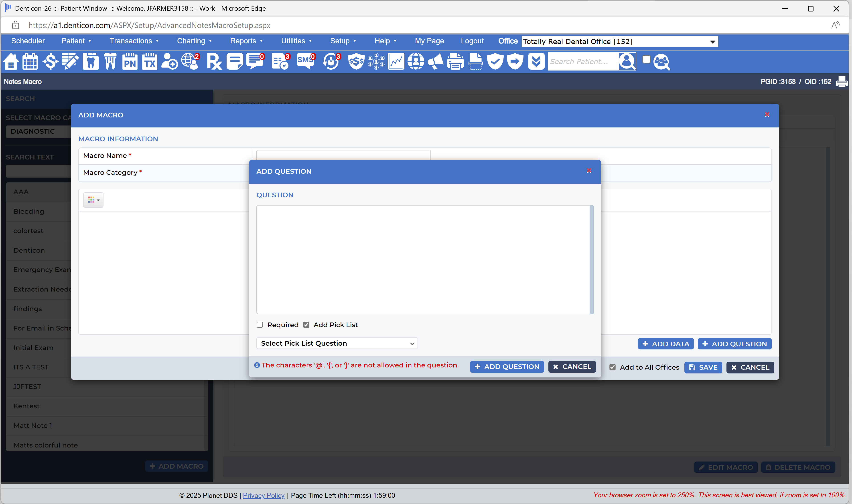
Task: Click the Read aloud icon in address bar
Action: point(835,25)
